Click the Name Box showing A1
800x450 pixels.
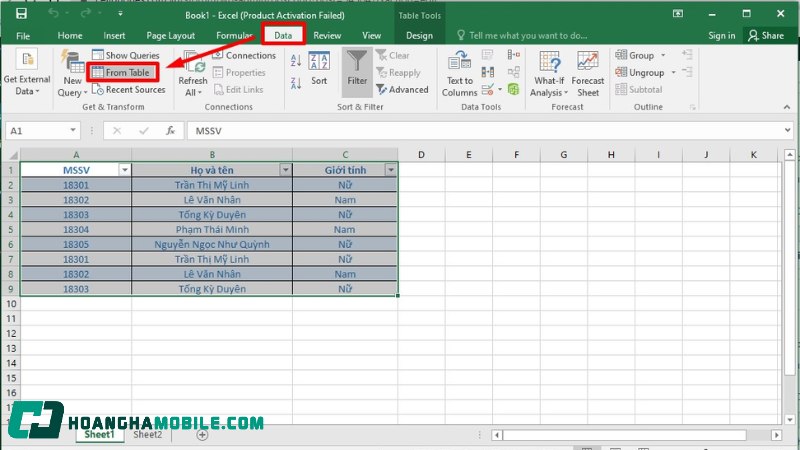coord(37,131)
